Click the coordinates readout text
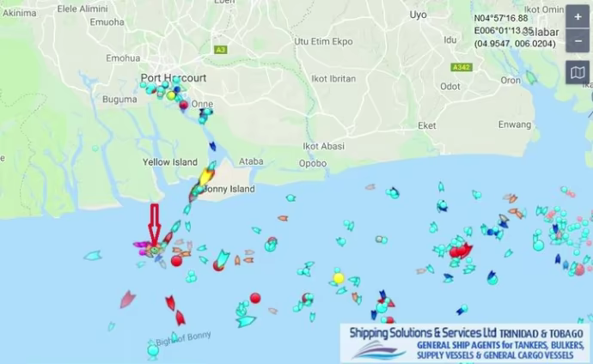This screenshot has width=593, height=364. (x=515, y=31)
